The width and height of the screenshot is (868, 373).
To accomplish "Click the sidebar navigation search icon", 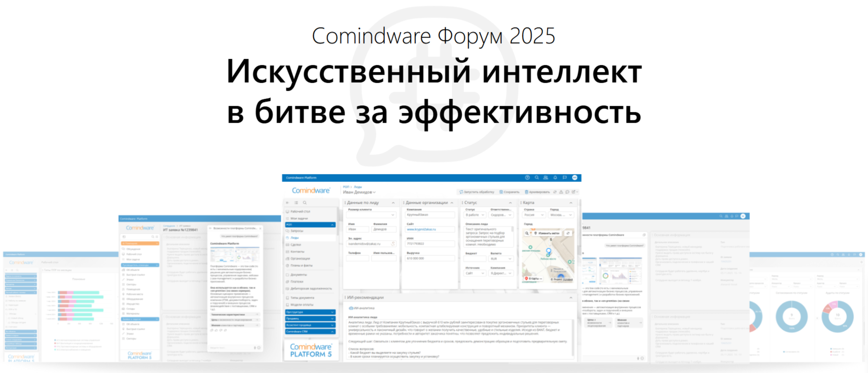I will point(305,203).
